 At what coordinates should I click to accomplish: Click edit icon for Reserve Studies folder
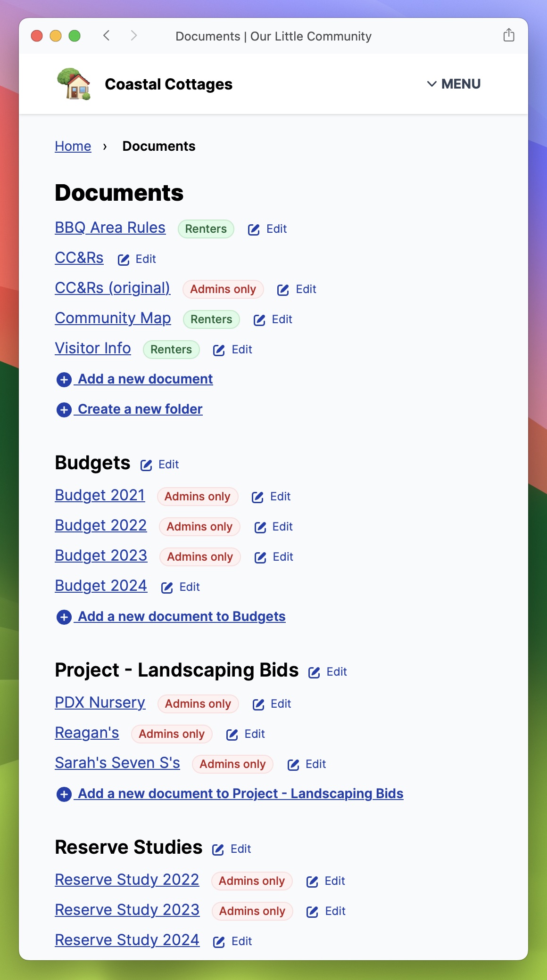[218, 849]
